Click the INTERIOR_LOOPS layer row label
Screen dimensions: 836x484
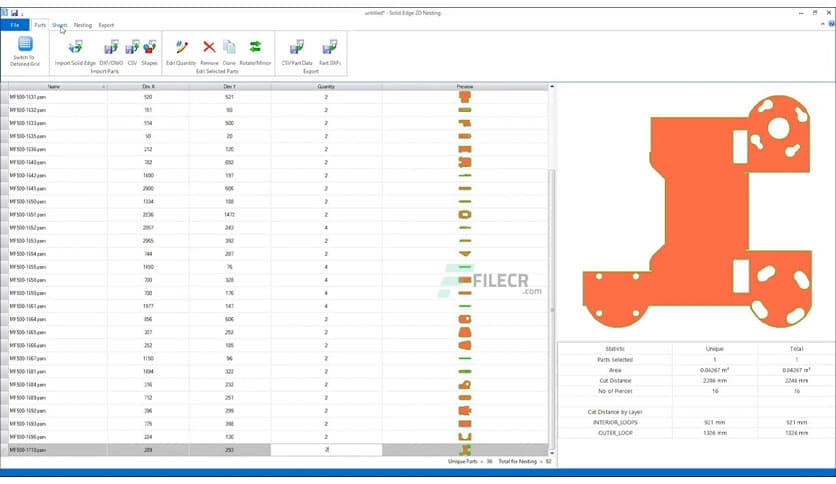(x=615, y=422)
